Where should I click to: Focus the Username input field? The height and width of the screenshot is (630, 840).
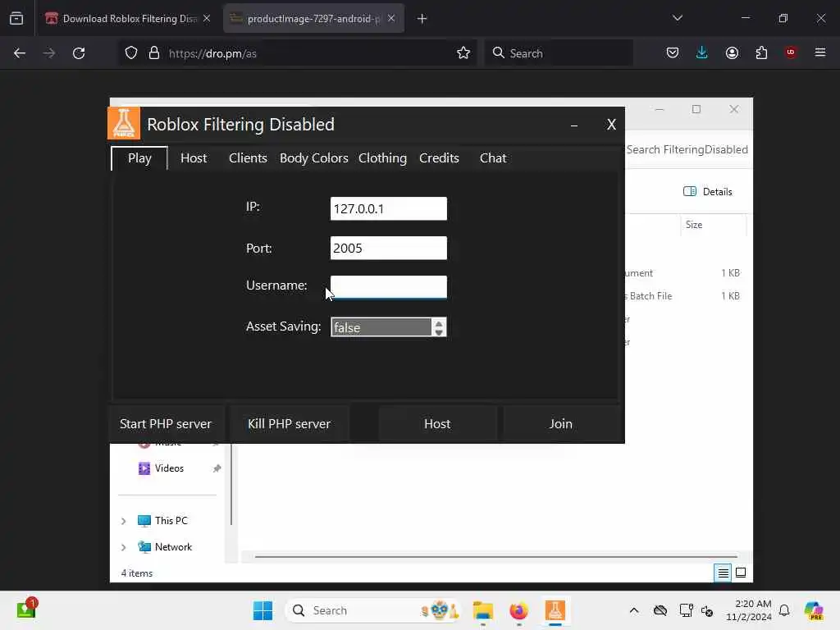(x=388, y=287)
